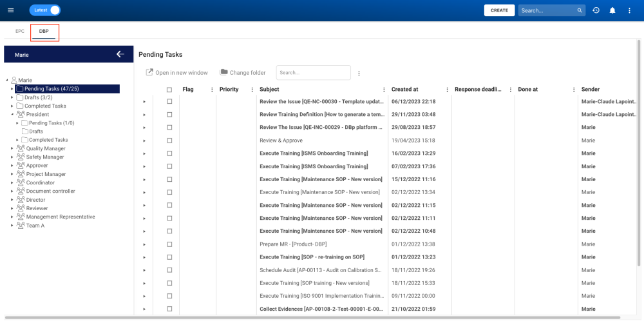Click created date 29/08/2023 18:57
644x323 pixels.
(413, 128)
